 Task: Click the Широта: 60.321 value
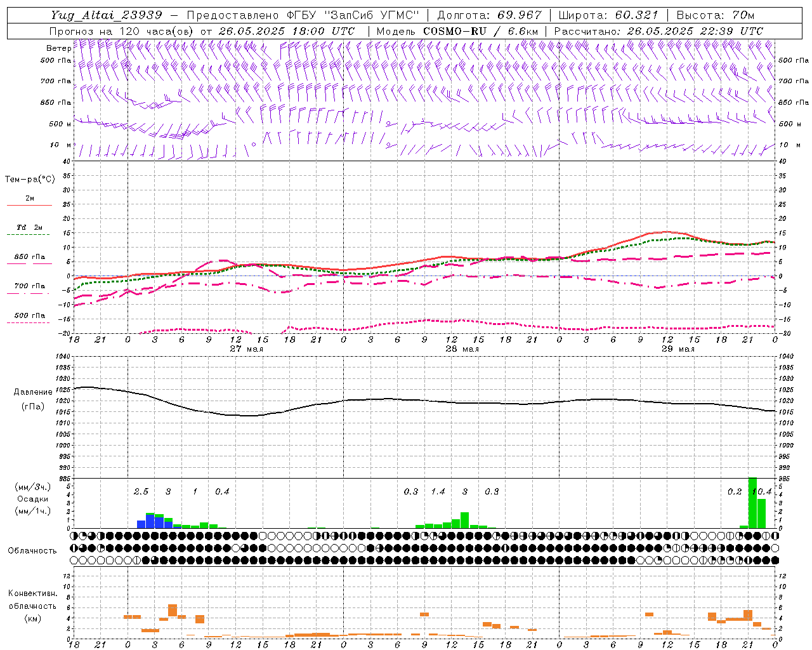click(608, 15)
